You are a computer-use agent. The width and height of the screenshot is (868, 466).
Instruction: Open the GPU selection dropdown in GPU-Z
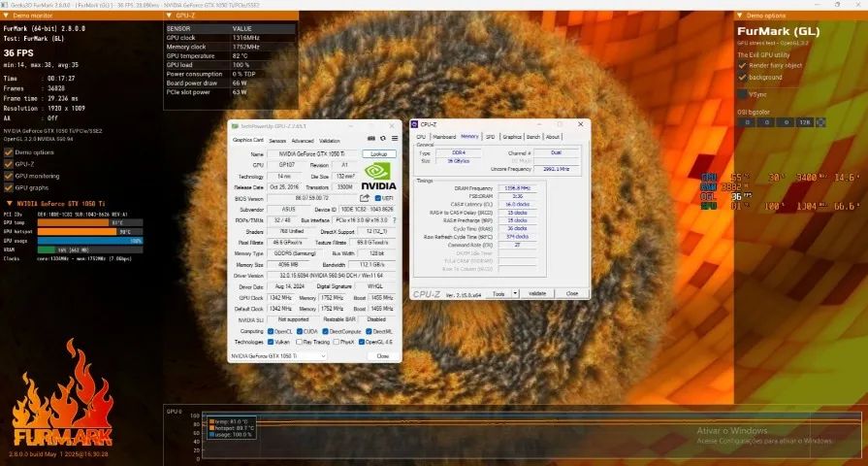click(x=278, y=355)
